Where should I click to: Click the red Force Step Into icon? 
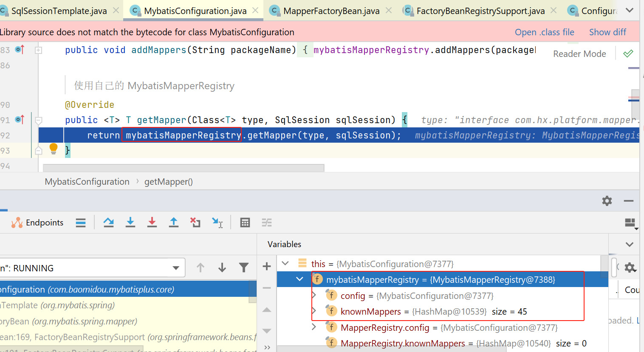coord(152,222)
